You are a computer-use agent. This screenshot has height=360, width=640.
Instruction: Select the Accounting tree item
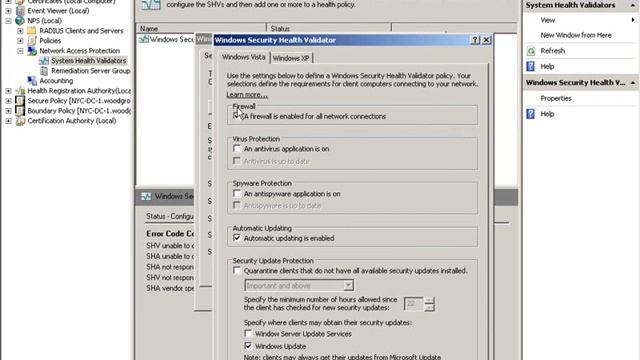pyautogui.click(x=56, y=81)
